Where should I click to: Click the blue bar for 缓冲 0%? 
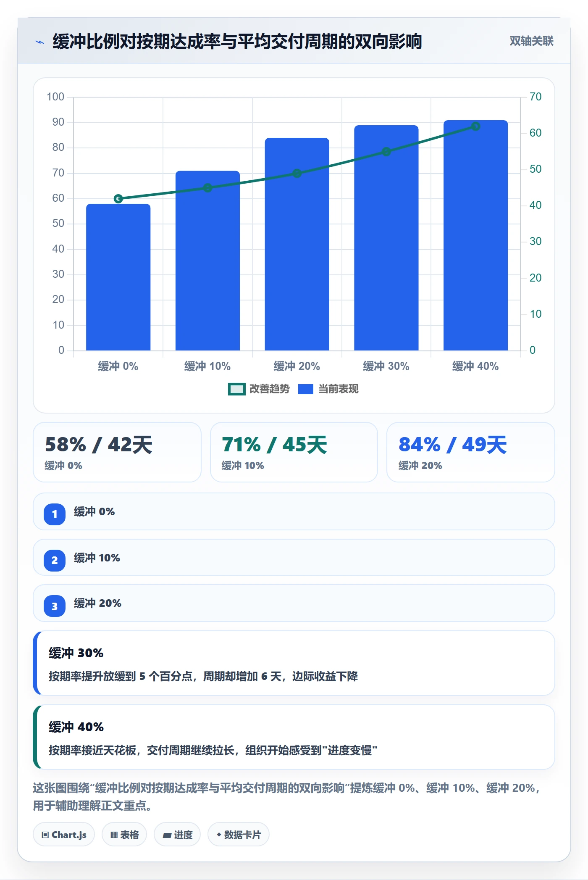pos(118,277)
